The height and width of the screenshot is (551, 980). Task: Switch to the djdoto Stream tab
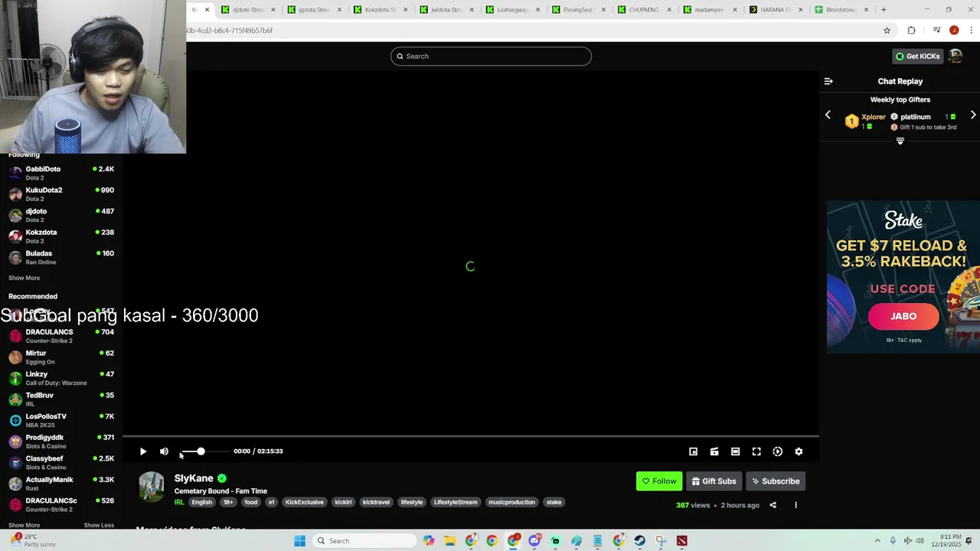(247, 10)
